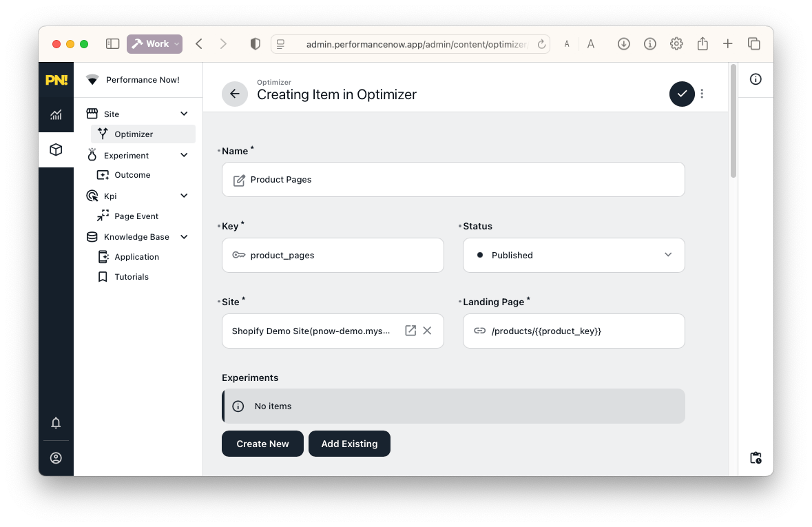Clear the selected Shopify Demo Site
Screen dimensions: 812x527
(x=427, y=331)
